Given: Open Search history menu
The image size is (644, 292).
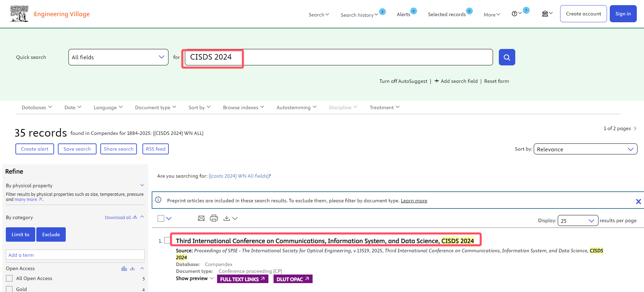Looking at the screenshot, I should (359, 15).
